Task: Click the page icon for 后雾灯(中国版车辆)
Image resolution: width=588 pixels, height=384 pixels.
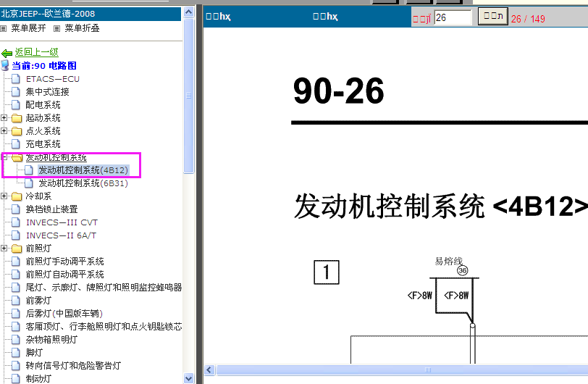Action: 16,314
